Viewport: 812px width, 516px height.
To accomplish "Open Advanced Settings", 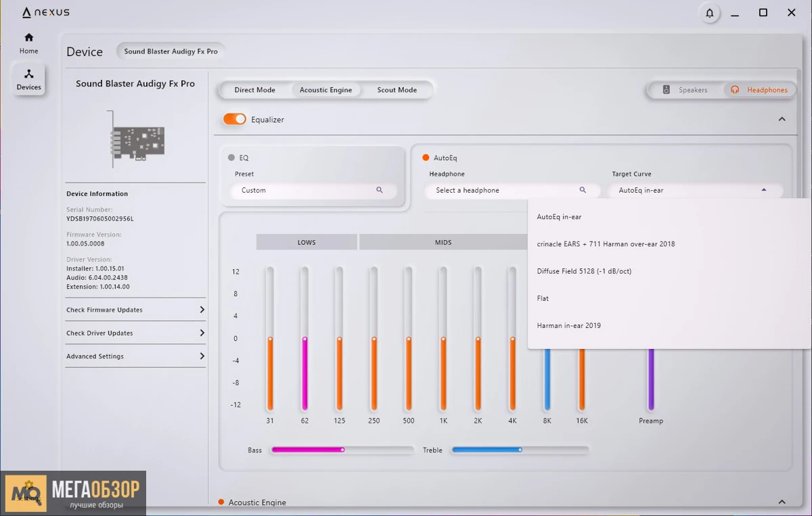I will point(135,356).
